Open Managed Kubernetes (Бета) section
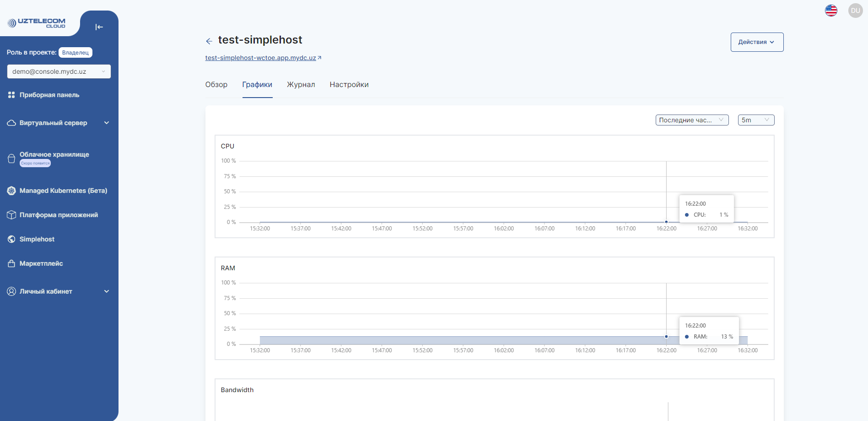Image resolution: width=868 pixels, height=421 pixels. [x=11, y=191]
